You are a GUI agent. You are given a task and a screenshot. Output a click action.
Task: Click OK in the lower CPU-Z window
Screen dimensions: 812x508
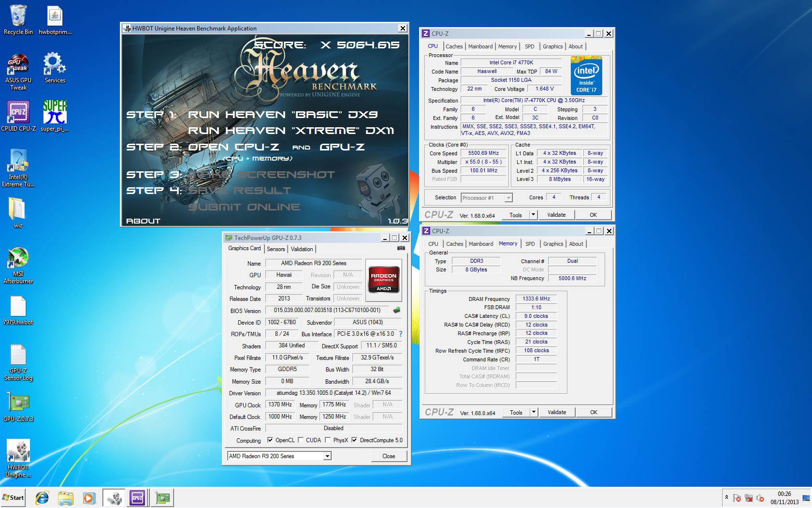click(594, 412)
